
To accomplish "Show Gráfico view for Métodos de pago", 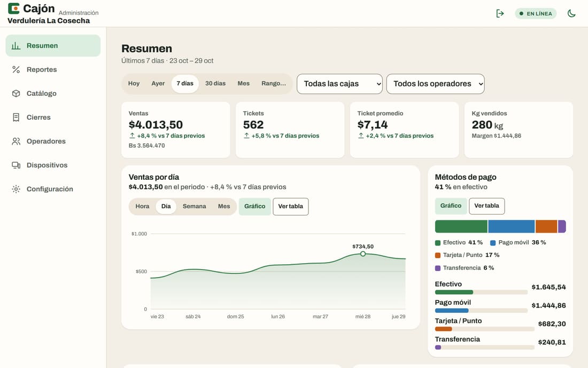I will pos(451,205).
